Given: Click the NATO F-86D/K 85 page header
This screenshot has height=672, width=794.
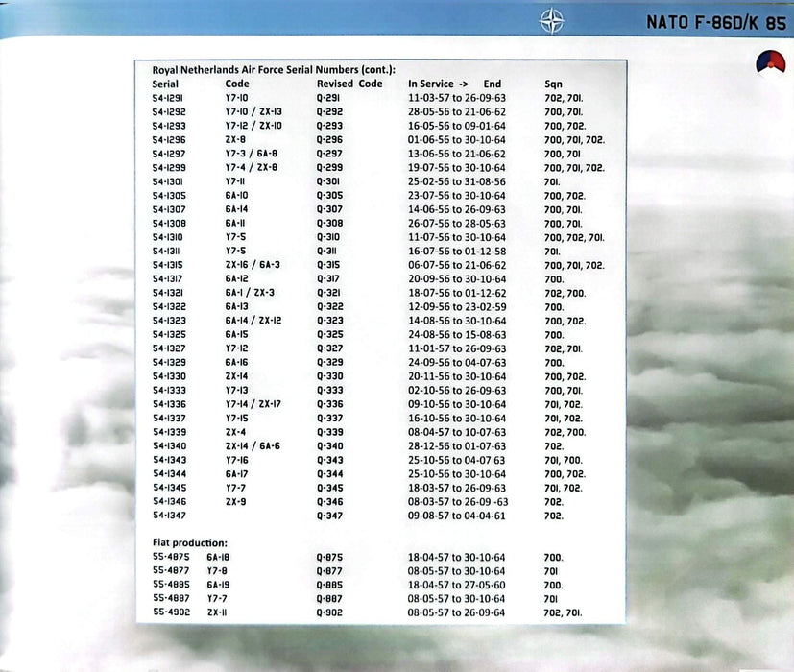Looking at the screenshot, I should [x=716, y=23].
